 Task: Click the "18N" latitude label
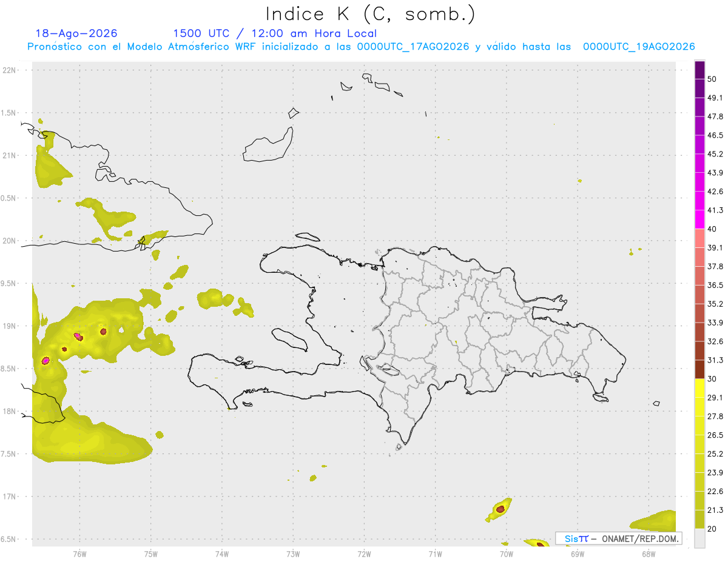coord(9,411)
